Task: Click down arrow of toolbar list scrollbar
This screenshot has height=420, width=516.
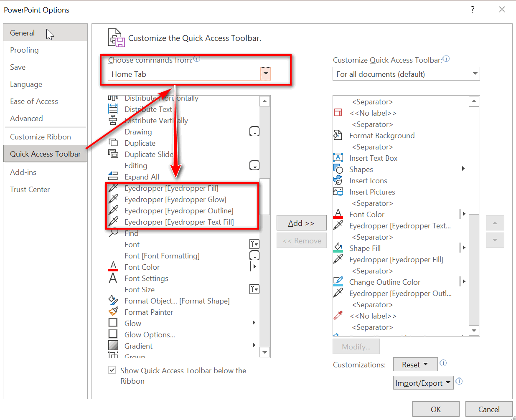Action: (x=474, y=330)
